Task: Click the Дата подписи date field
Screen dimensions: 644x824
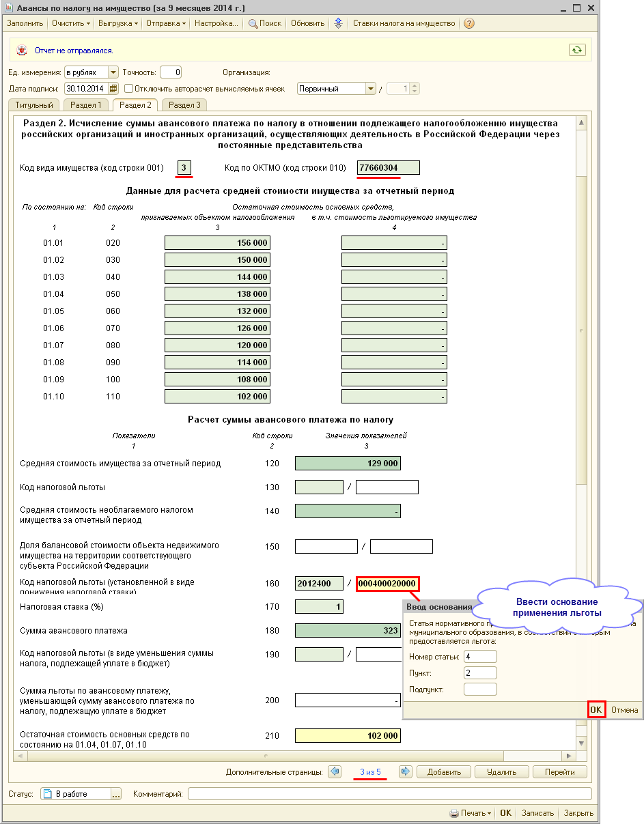Action: pyautogui.click(x=86, y=88)
